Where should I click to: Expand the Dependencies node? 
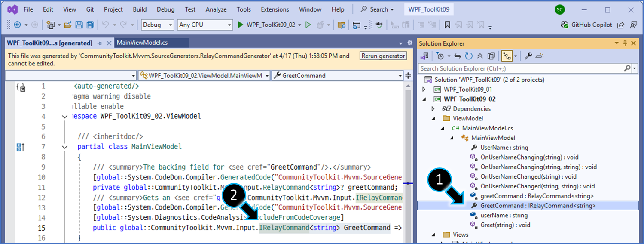click(433, 109)
